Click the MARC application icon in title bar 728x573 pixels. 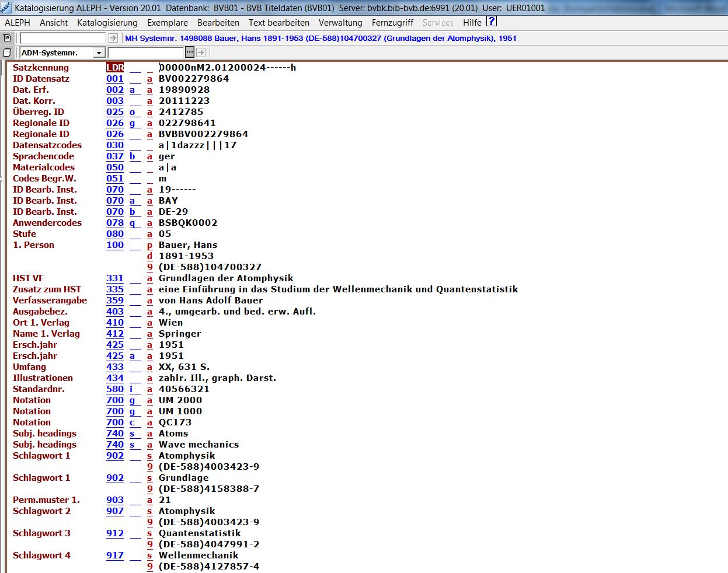click(x=6, y=8)
